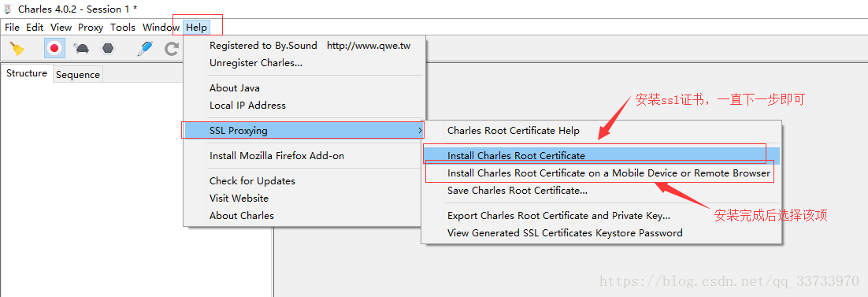Viewport: 868px width, 297px height.
Task: Open the Tools menu
Action: (x=123, y=27)
